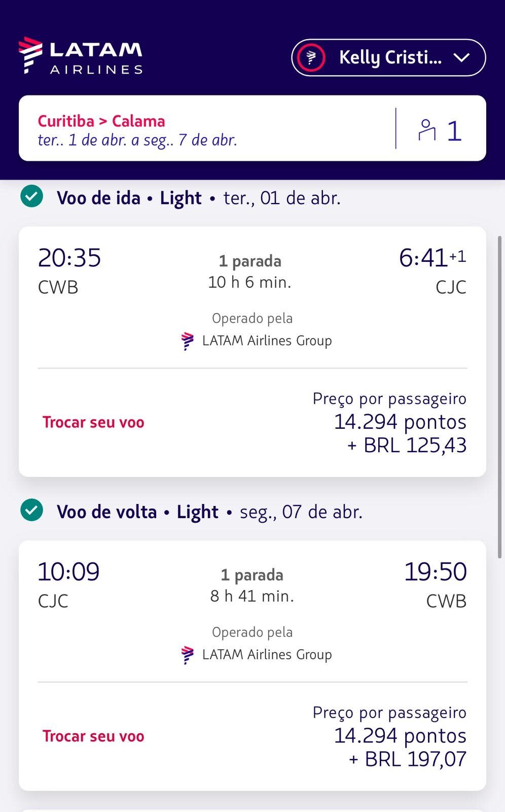
Task: Click the return flight green checkmark
Action: coord(32,511)
